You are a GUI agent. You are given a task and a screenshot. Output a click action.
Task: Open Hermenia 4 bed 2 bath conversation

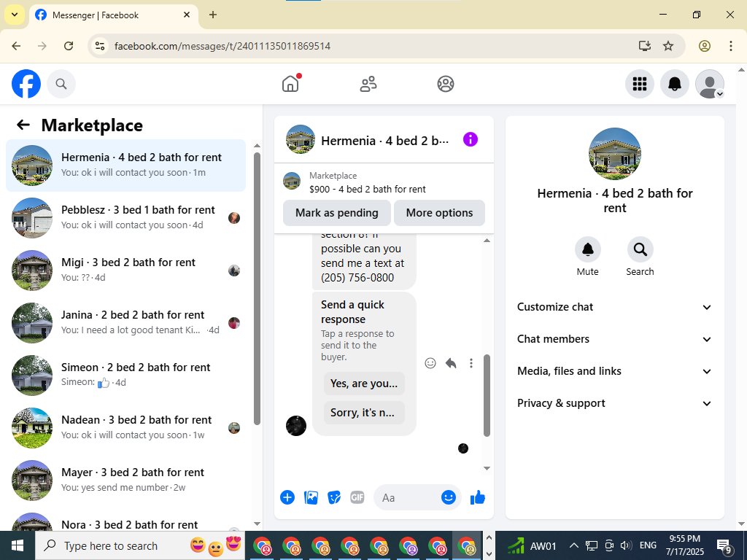pyautogui.click(x=125, y=166)
